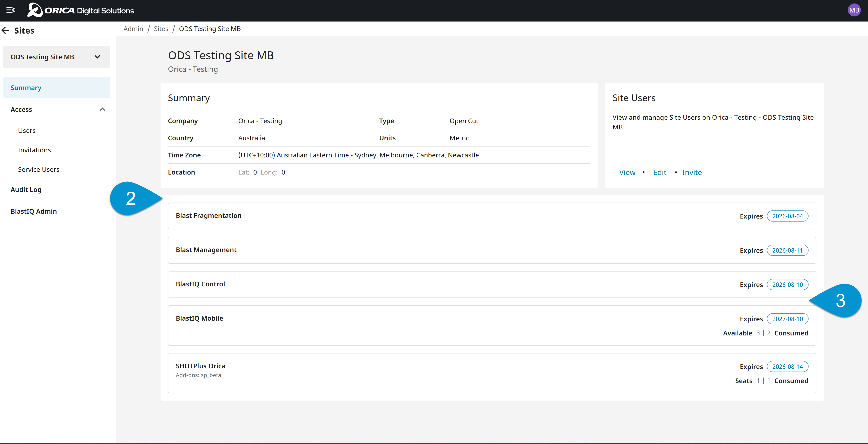Click the 'Orica - Testing' company value
868x444 pixels.
(260, 121)
